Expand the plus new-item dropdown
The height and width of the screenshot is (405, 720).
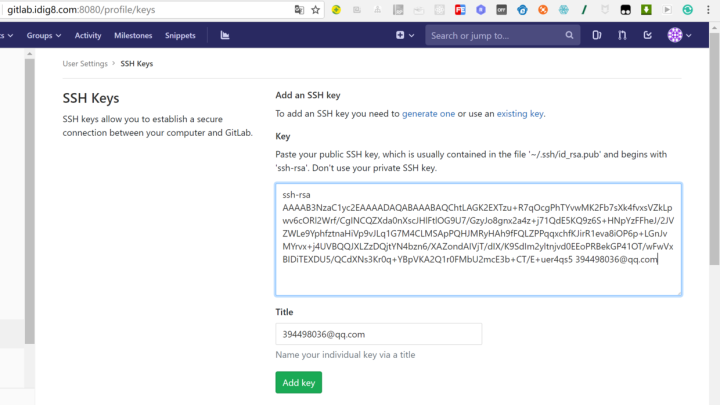coord(405,35)
